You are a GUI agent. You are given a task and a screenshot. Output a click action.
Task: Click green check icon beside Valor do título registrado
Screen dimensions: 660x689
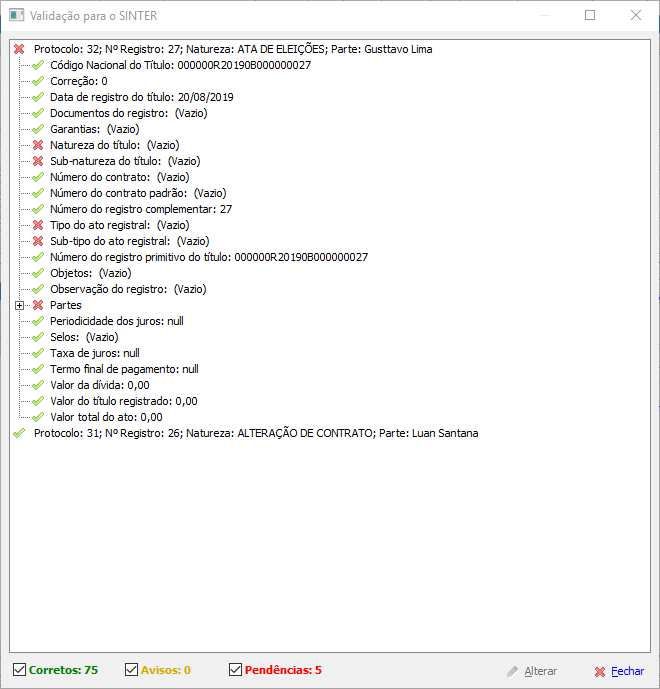coord(38,401)
